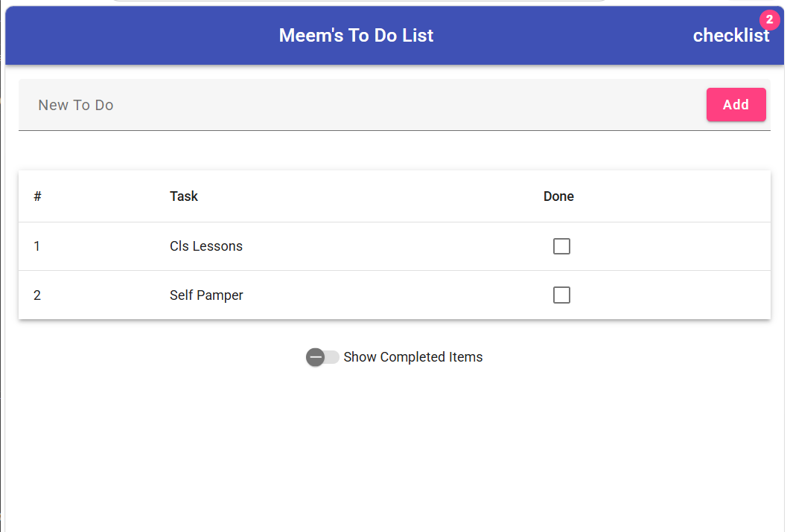Click row number 2 in the table
The height and width of the screenshot is (532, 787).
click(x=37, y=295)
